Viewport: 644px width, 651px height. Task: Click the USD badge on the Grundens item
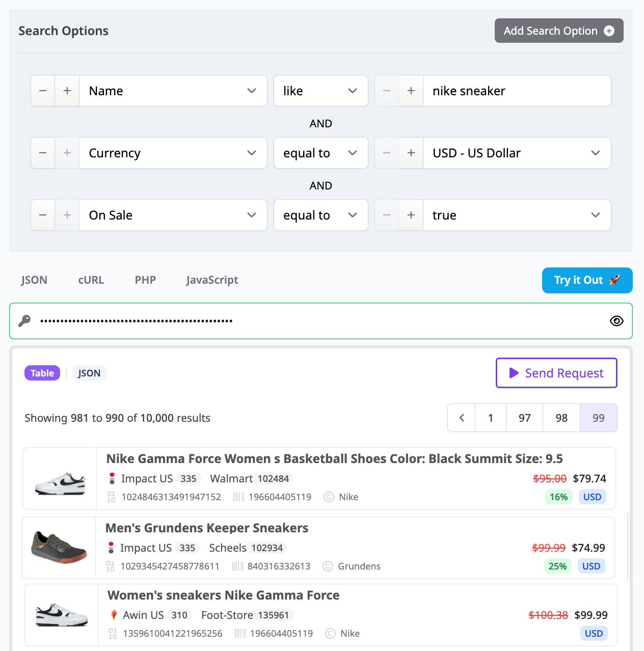click(591, 566)
